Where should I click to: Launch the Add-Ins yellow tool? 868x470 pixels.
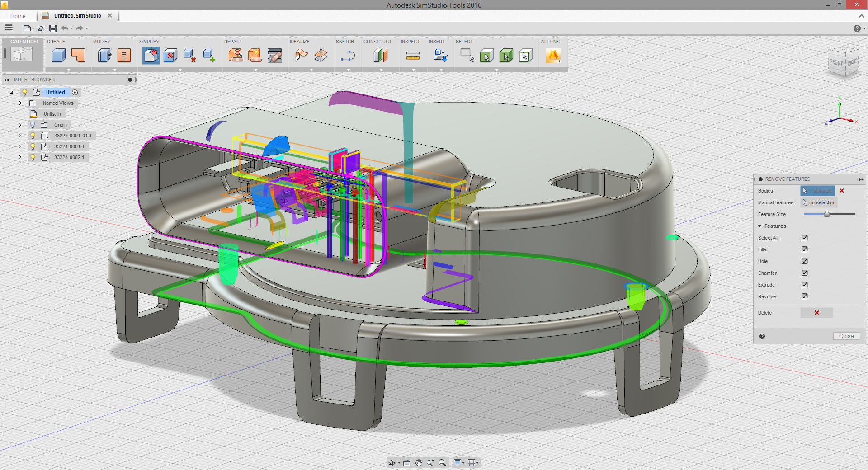coord(553,55)
